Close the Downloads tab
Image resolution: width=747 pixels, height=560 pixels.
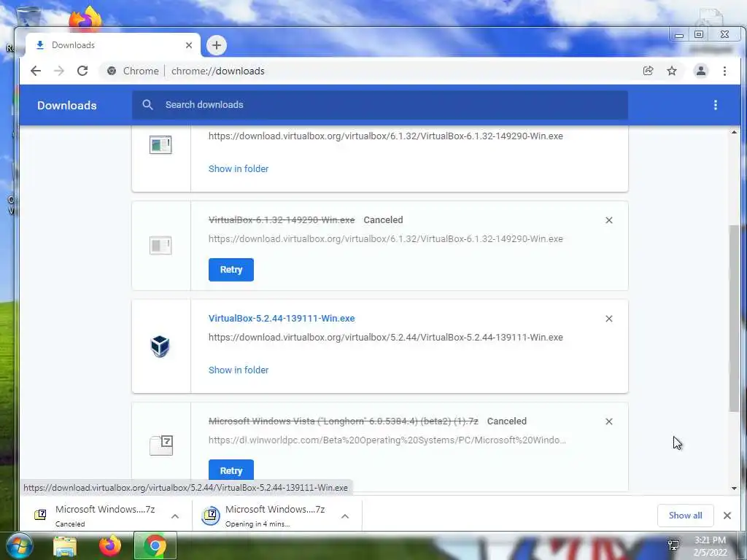coord(189,45)
